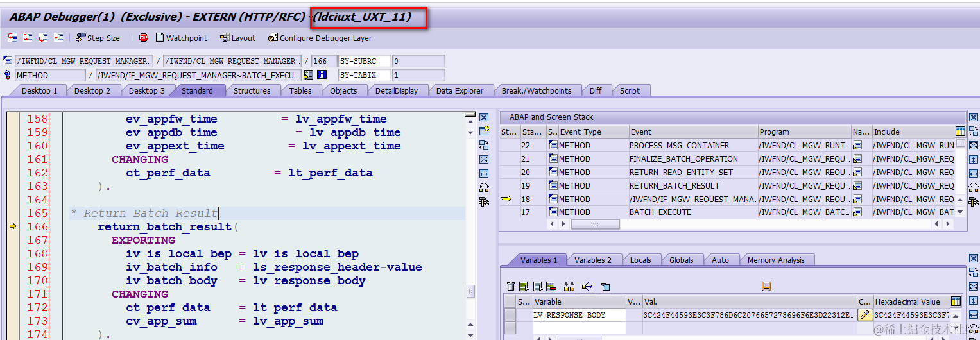
Task: Click vertical maximize icon right of ABAP stack
Action: click(974, 160)
